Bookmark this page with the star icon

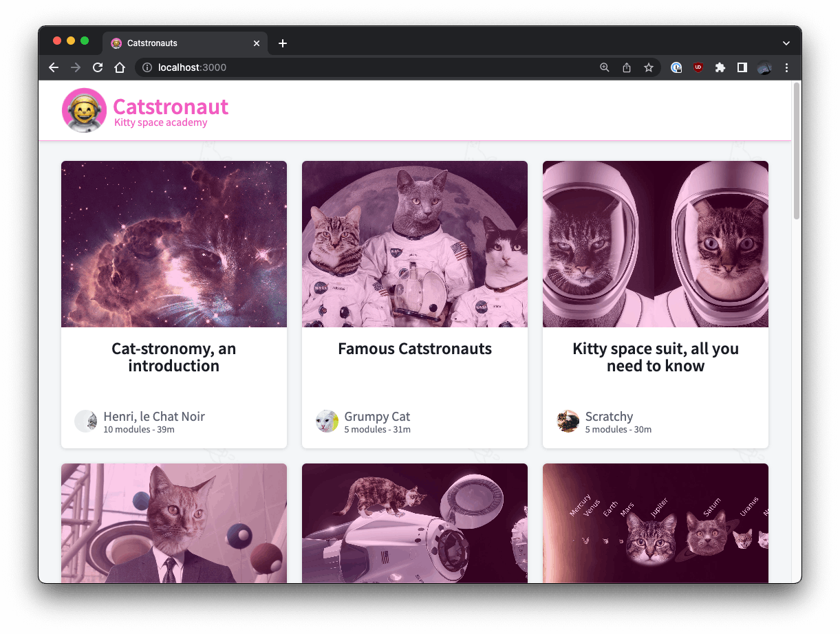click(x=649, y=67)
